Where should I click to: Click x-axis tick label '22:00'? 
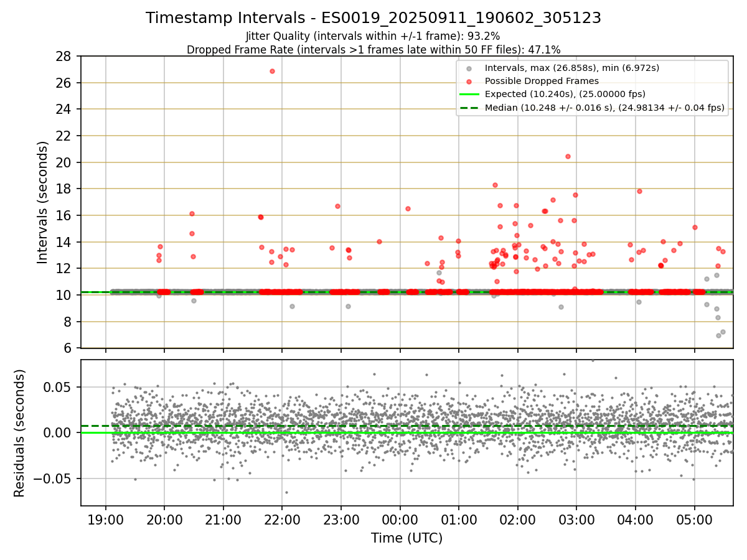[282, 520]
